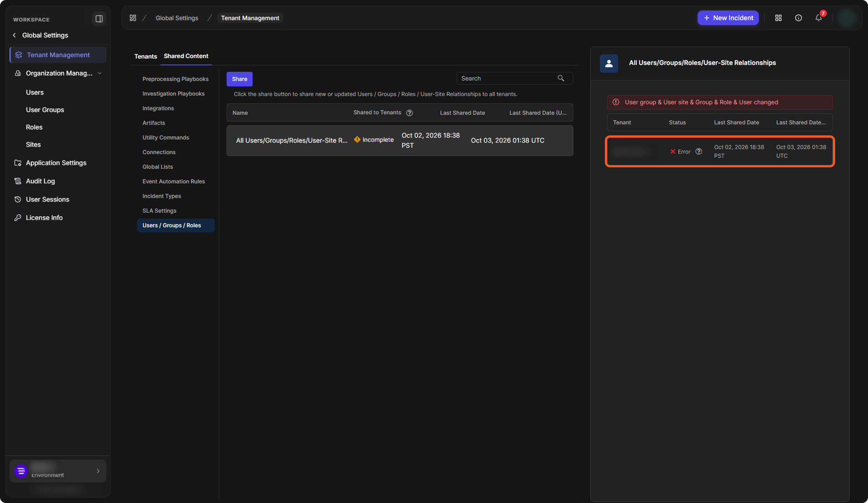Click the Last Shared Date column header

pyautogui.click(x=462, y=113)
